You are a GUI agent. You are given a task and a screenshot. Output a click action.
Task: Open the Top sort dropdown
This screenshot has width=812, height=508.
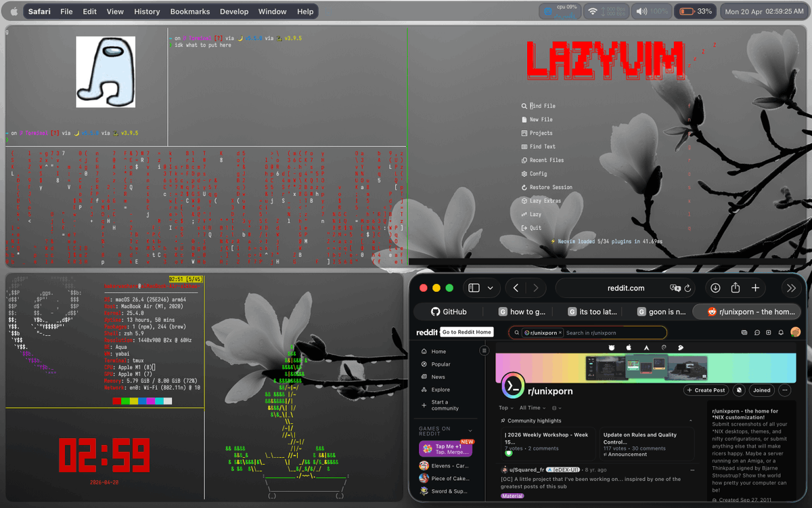pyautogui.click(x=505, y=408)
